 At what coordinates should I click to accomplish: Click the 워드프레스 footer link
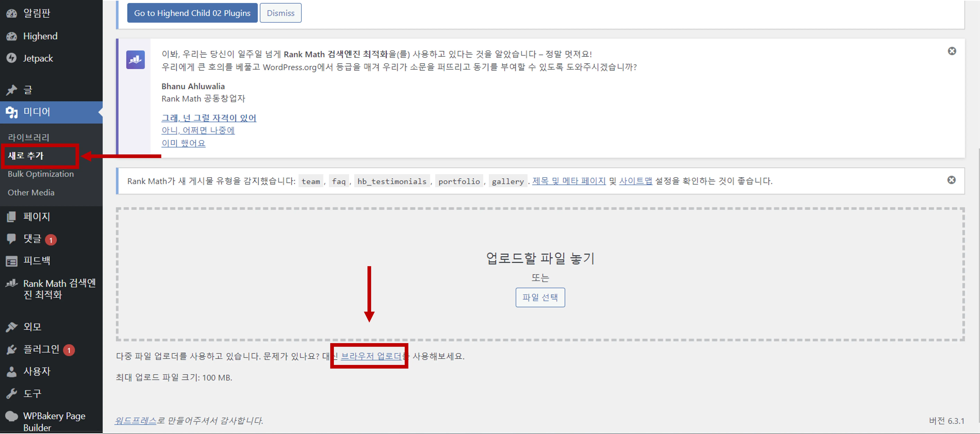(136, 420)
